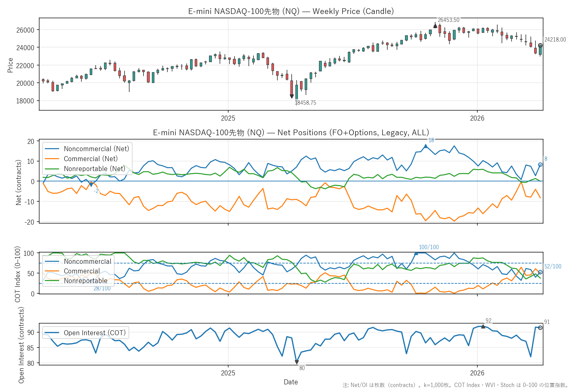Viewport: 574px width, 392px height.
Task: Select the Noncommercial net low marker labeled -2
Action: 91,185
